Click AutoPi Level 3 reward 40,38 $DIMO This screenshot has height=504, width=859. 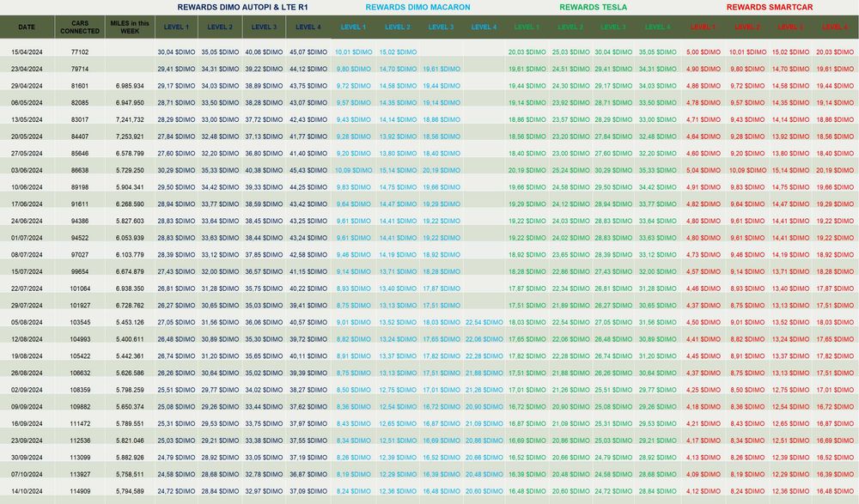(264, 170)
